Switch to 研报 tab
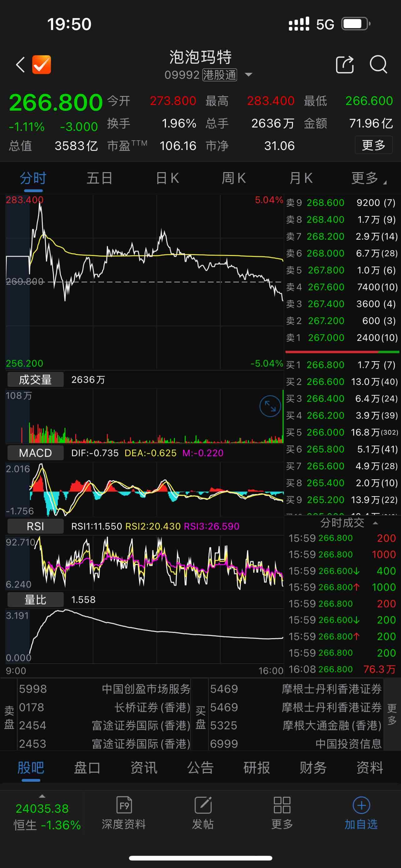 point(257,768)
